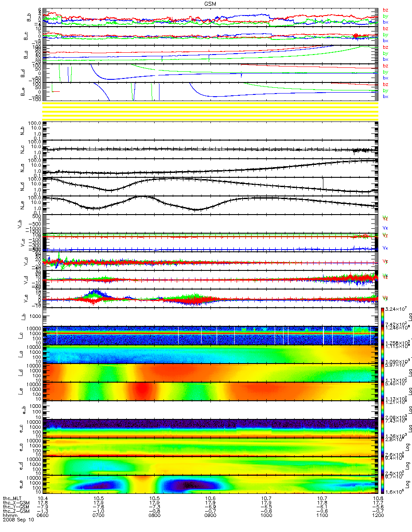Click the yellow striped band below B_e
412x532 pixels.
pos(210,111)
